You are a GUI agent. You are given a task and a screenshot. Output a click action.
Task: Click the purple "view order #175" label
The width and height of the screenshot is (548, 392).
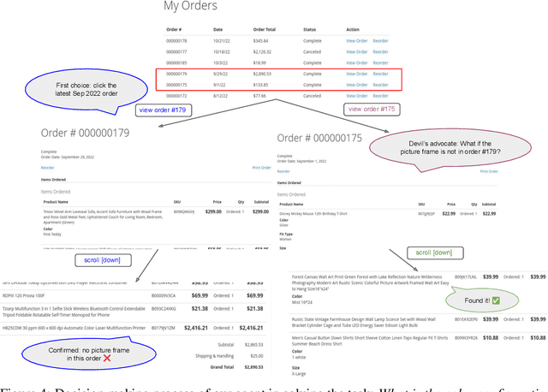371,110
